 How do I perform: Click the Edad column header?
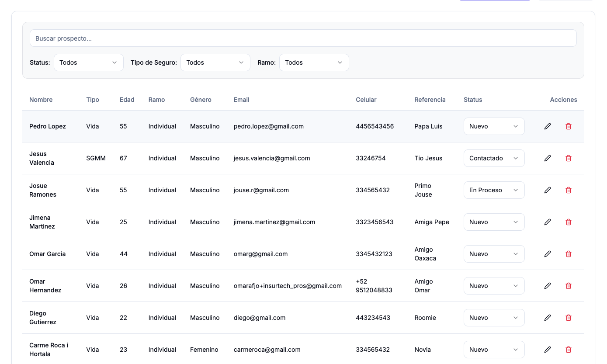pos(127,100)
